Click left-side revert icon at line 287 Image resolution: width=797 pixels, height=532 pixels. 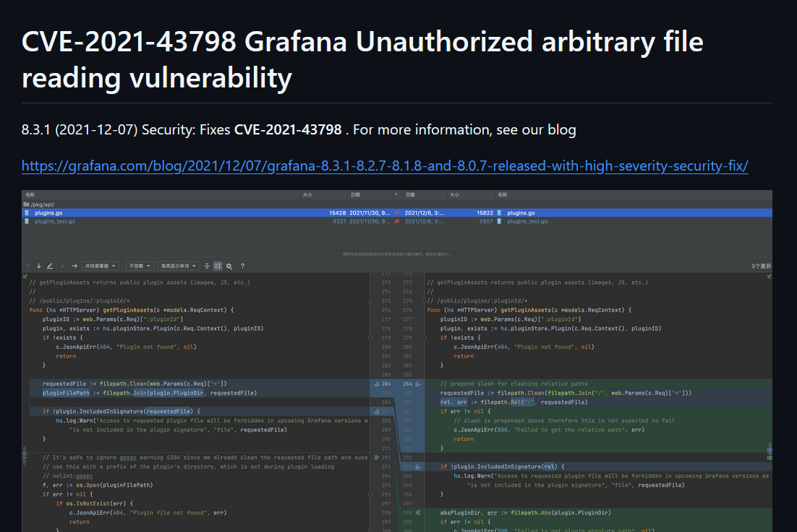[x=377, y=411]
